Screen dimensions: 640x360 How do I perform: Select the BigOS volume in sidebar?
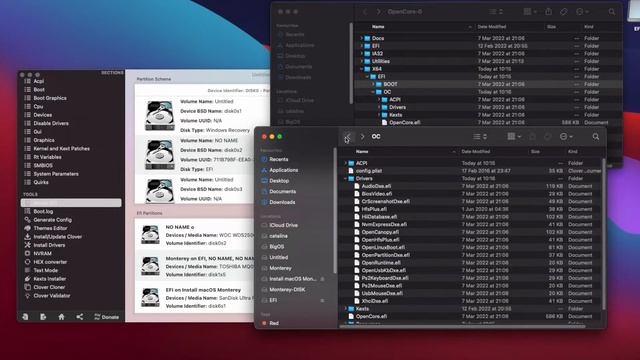click(x=276, y=247)
